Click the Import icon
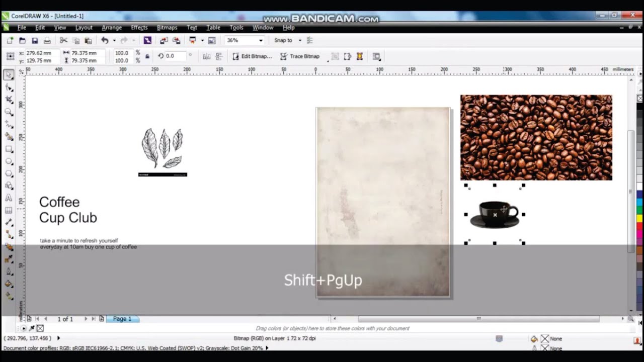644x362 pixels. coord(164,40)
